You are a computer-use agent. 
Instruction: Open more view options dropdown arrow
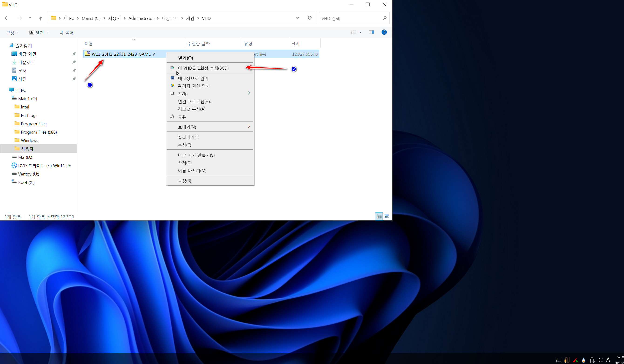[x=360, y=32]
